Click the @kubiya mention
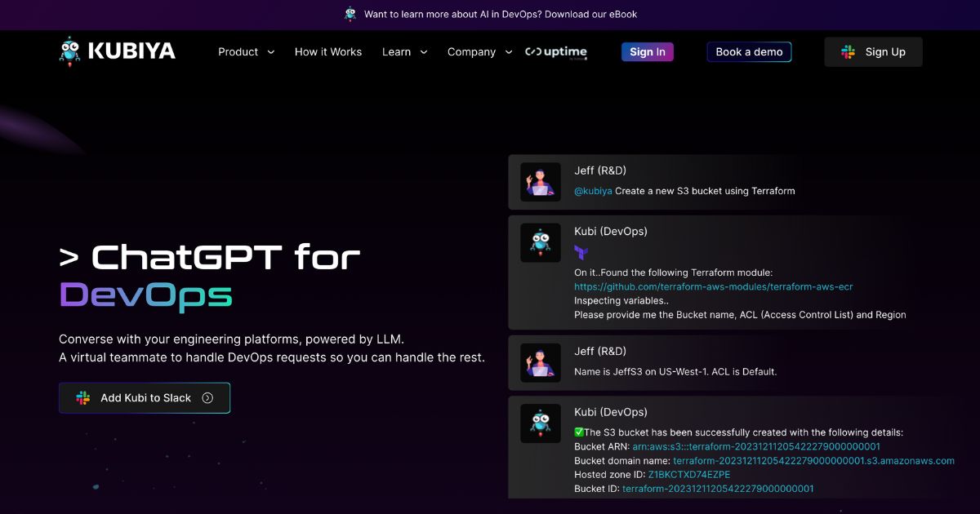 (x=593, y=191)
